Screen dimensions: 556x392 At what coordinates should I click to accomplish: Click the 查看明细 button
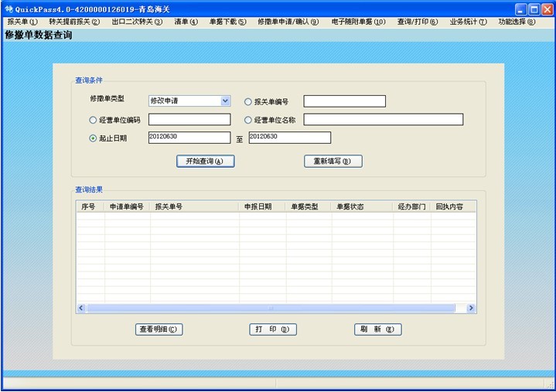point(159,329)
